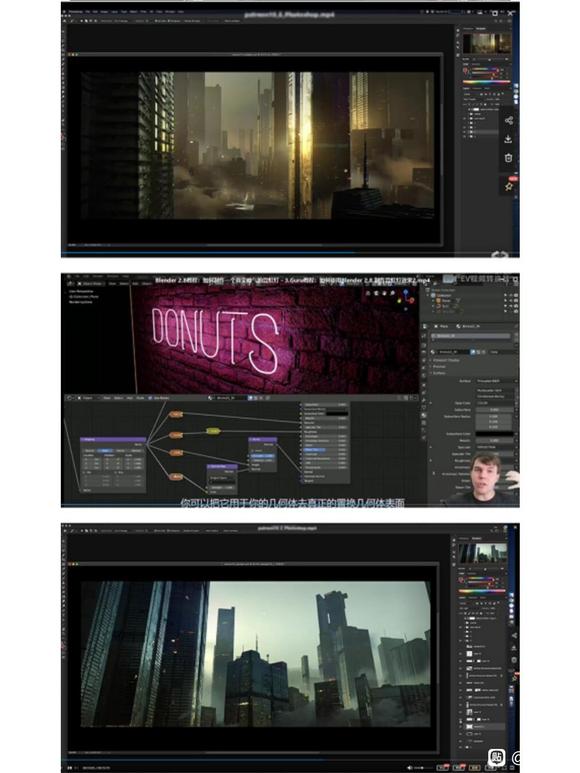580x773 pixels.
Task: Select the large Principled BSDF node in Blender
Action: [325, 442]
